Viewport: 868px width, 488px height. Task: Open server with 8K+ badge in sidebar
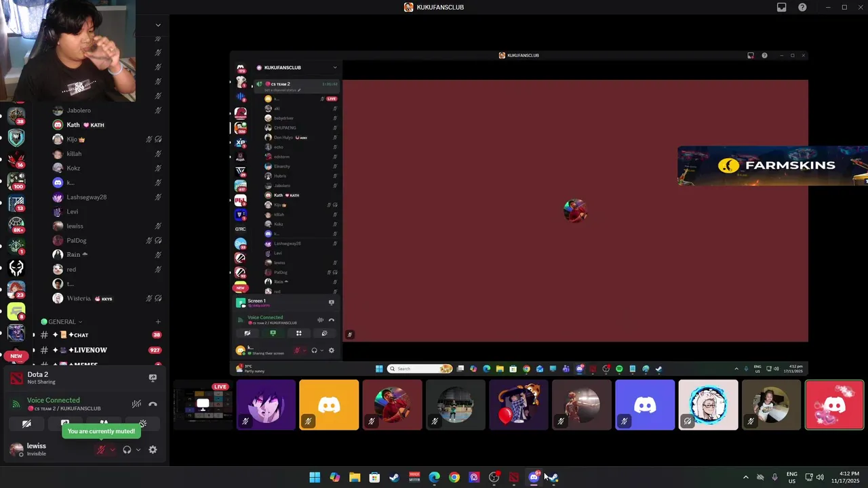[16, 224]
